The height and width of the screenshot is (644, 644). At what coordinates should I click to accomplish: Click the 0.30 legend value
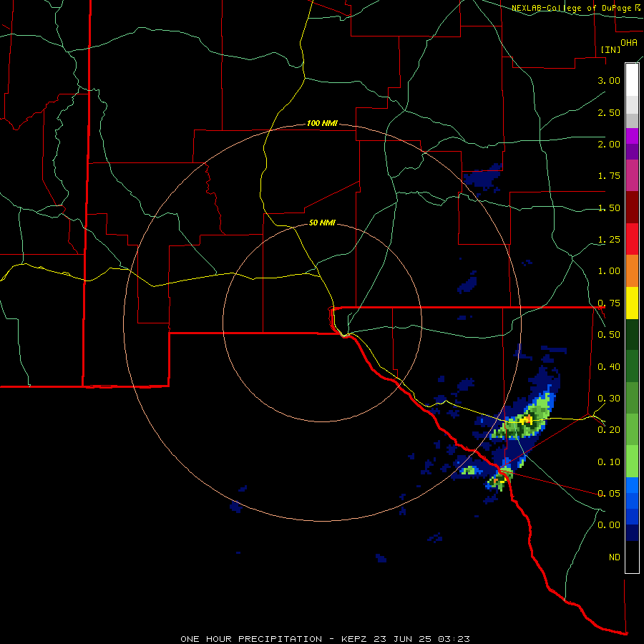tap(609, 399)
